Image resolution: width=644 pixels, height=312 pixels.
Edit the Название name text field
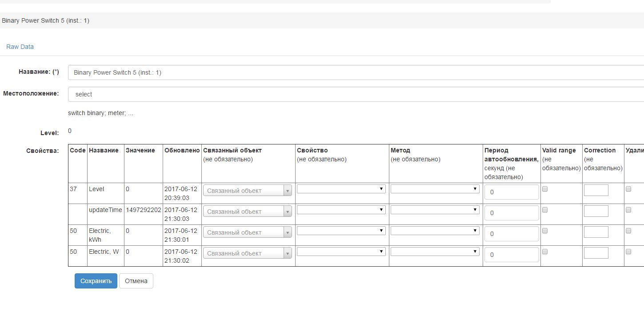point(356,72)
